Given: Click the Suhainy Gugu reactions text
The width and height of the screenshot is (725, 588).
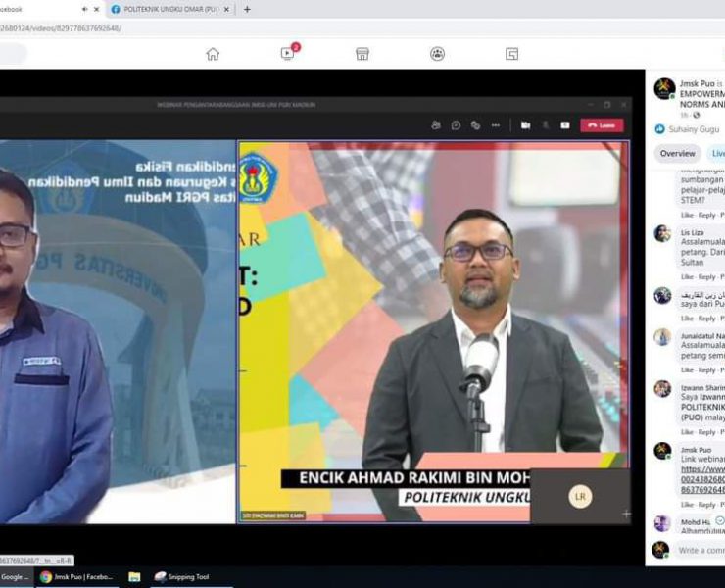Looking at the screenshot, I should [x=694, y=129].
